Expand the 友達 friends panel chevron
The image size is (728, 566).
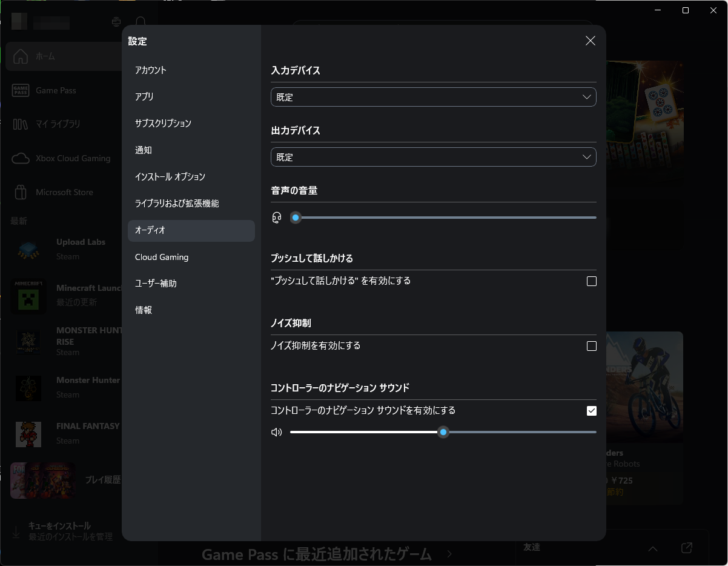(652, 548)
